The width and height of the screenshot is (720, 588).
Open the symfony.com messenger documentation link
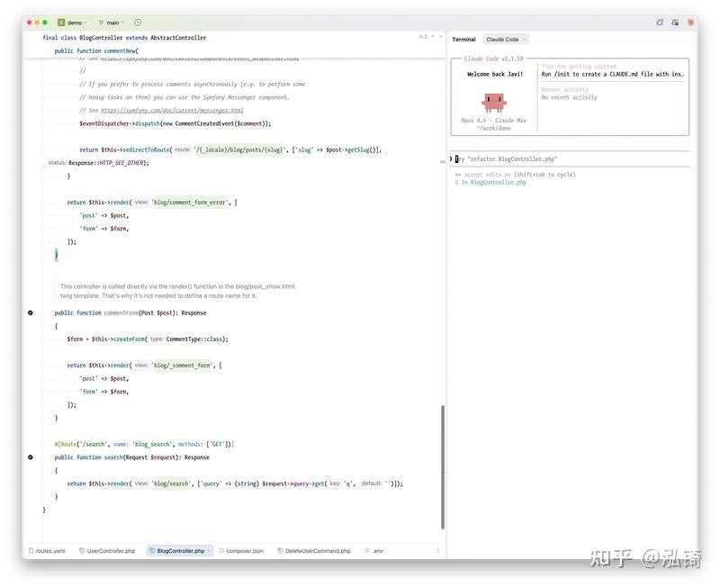(172, 110)
